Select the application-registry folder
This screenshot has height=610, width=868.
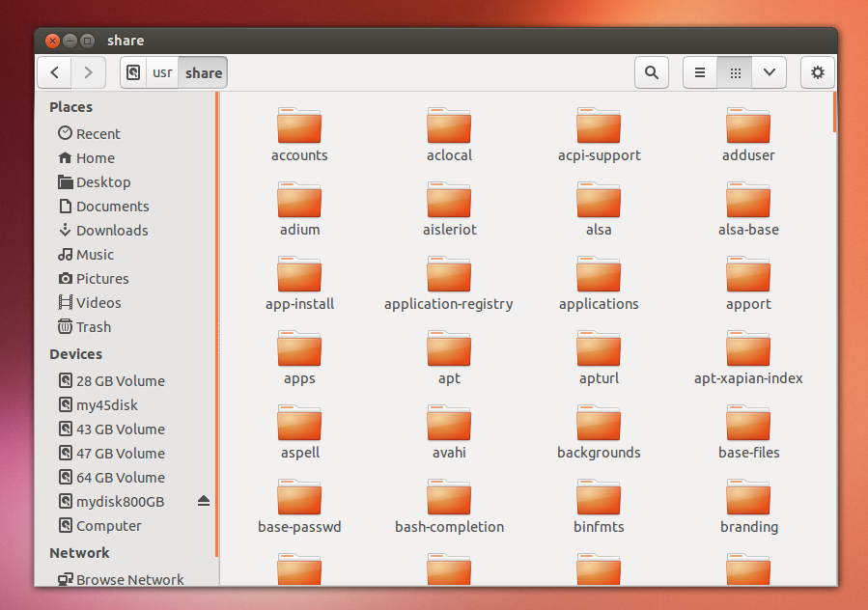(449, 284)
